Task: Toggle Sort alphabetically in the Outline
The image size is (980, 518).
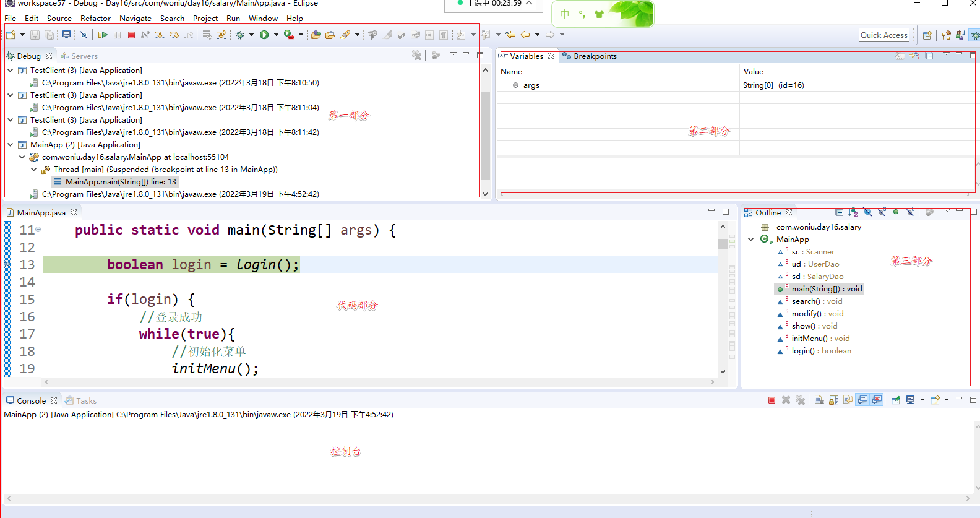Action: click(x=853, y=212)
